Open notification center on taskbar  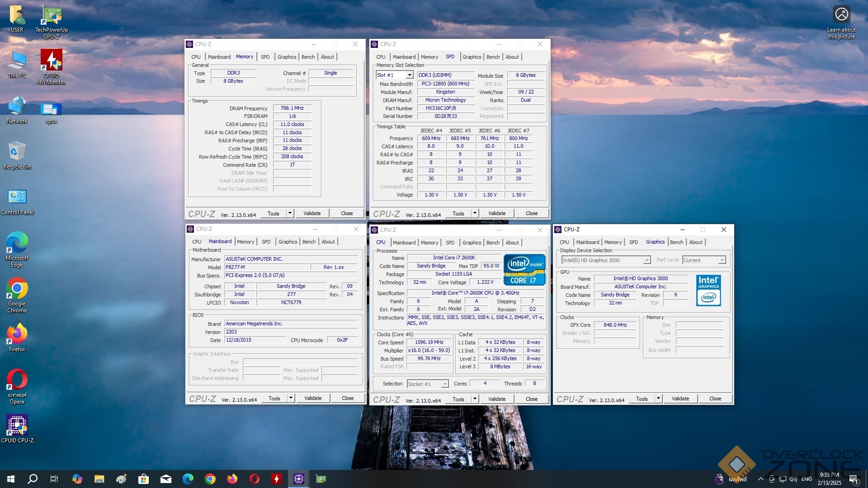tap(854, 479)
